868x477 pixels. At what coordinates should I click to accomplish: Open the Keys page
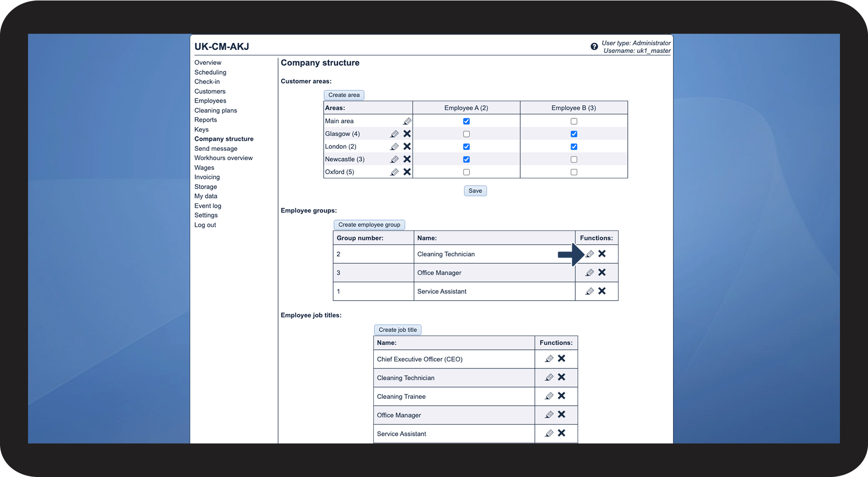[201, 130]
